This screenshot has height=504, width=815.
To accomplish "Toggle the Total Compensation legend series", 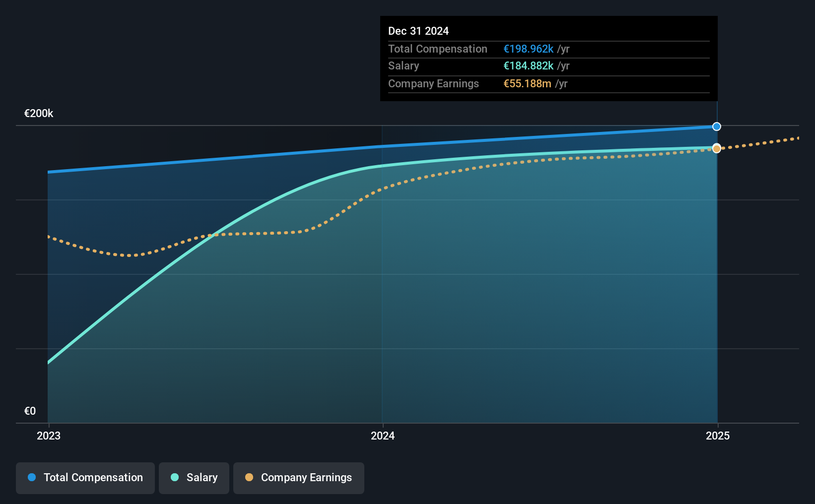I will (x=85, y=478).
